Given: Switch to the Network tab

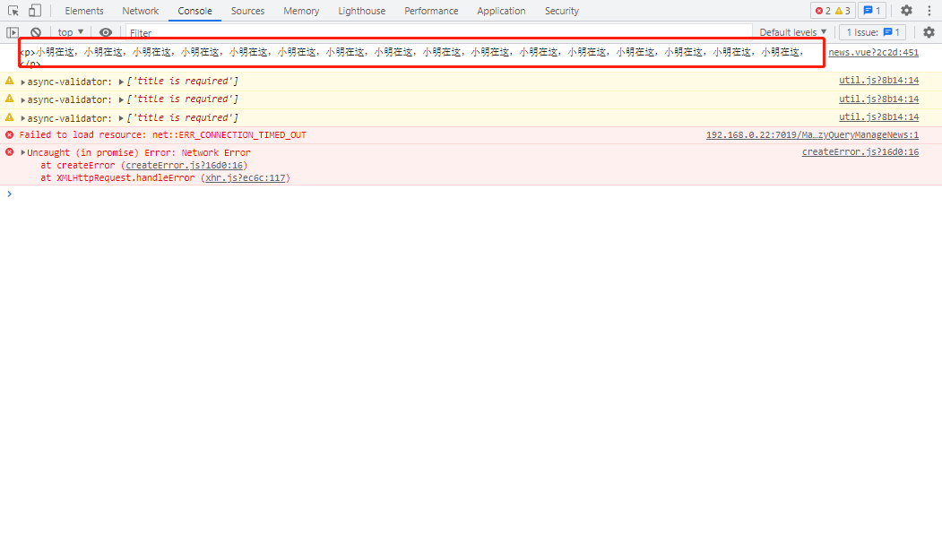Looking at the screenshot, I should (x=141, y=11).
